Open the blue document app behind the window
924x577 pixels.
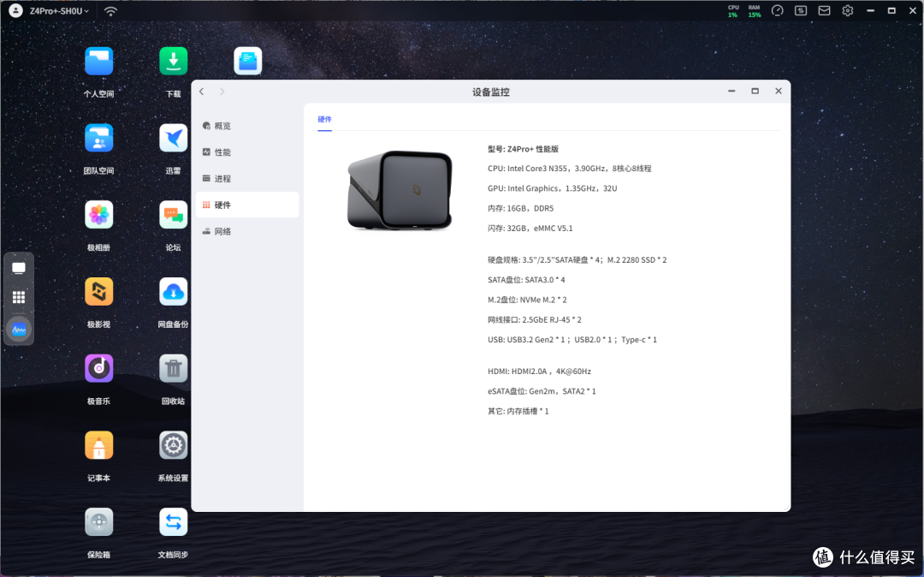click(247, 62)
